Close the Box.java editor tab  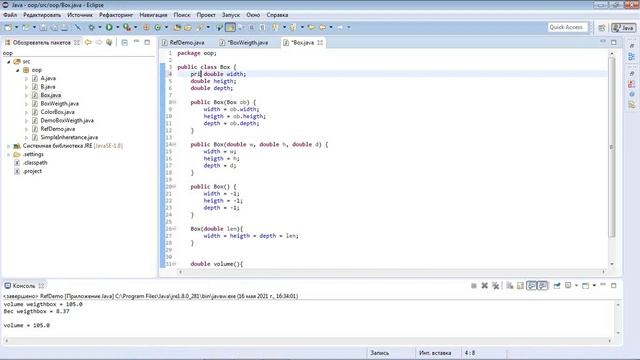point(320,42)
